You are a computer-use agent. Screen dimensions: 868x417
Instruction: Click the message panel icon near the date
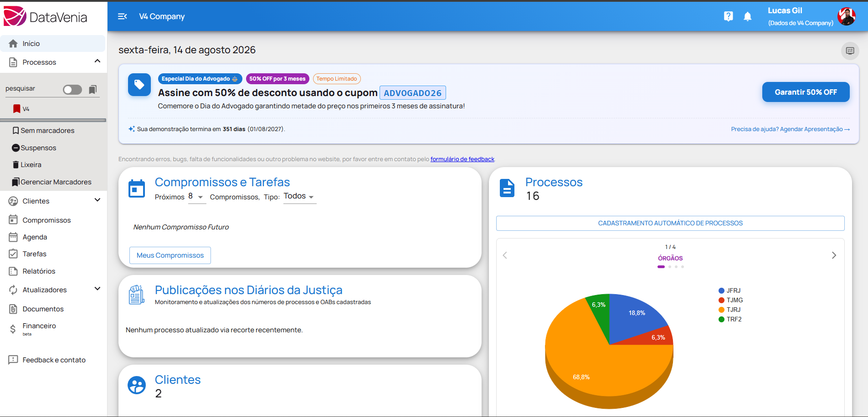850,51
